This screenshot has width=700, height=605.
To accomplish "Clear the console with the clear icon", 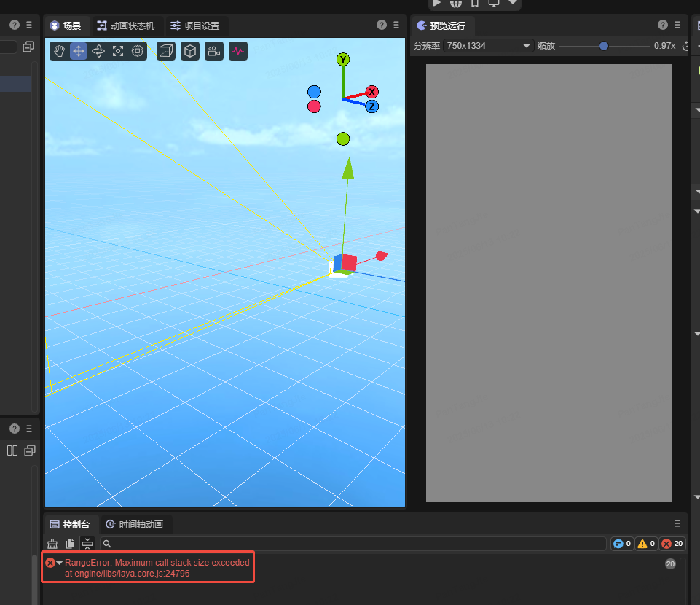I will tap(52, 544).
